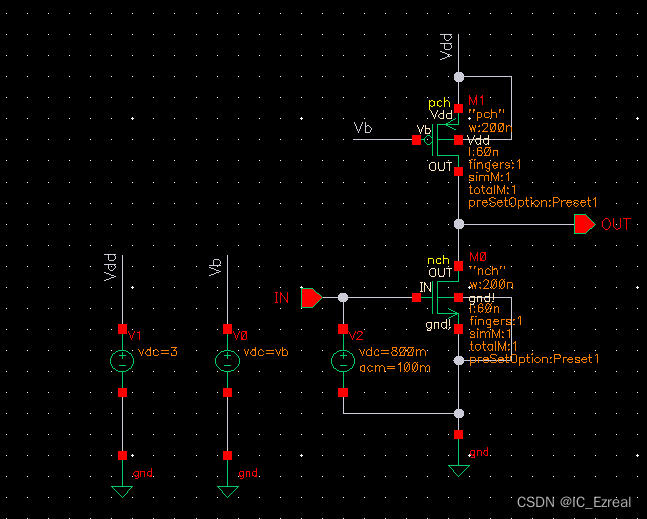
Task: Click the red OUT output pin
Action: click(x=584, y=225)
